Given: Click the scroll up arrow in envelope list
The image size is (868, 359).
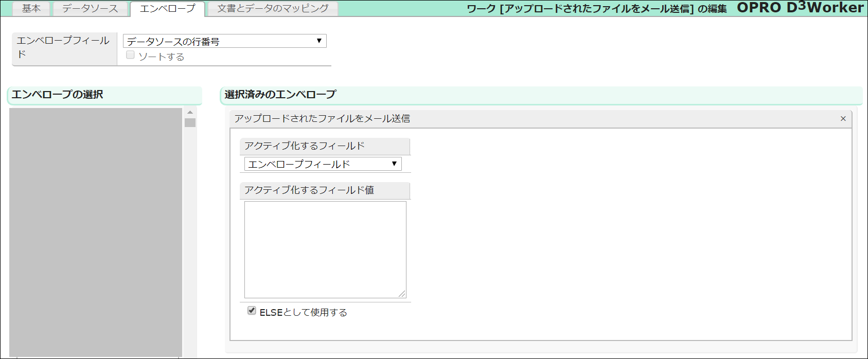Looking at the screenshot, I should (x=190, y=112).
